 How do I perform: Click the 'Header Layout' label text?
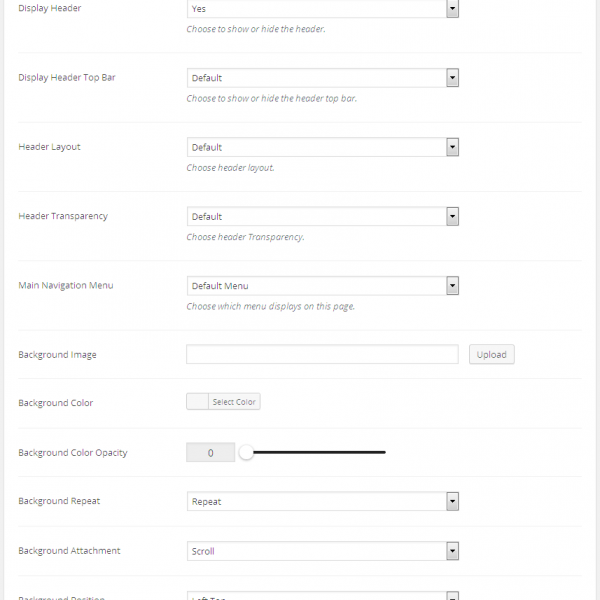coord(49,147)
